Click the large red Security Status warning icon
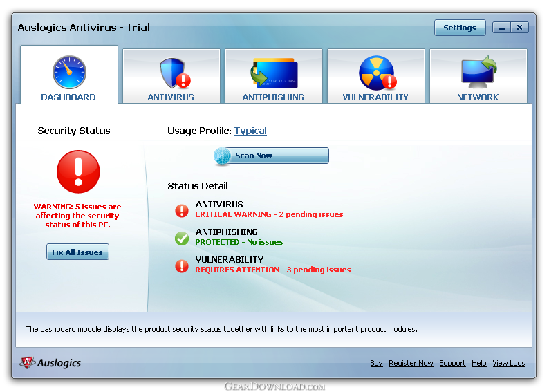The width and height of the screenshot is (549, 392). (x=78, y=171)
